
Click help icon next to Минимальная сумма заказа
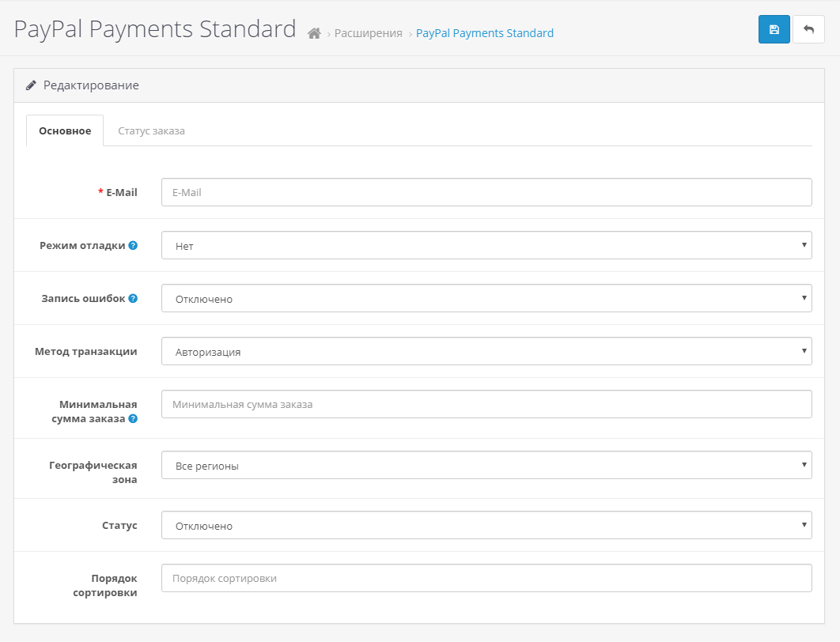(134, 419)
